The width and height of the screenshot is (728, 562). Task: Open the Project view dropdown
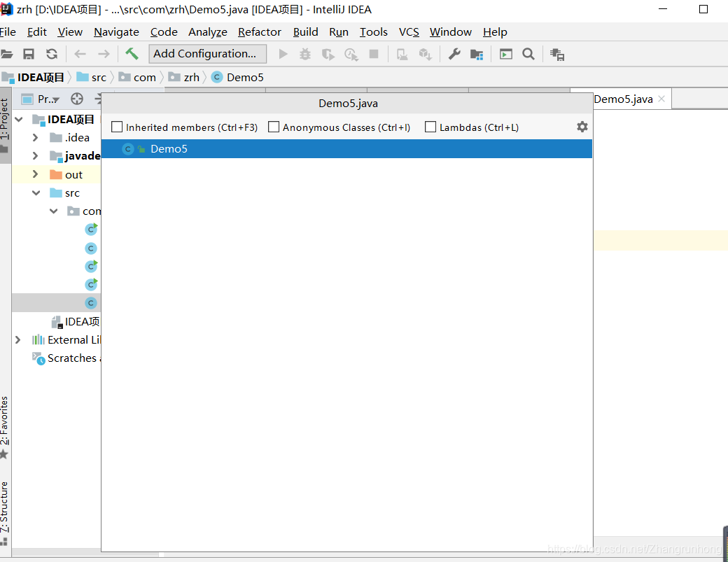click(x=49, y=99)
